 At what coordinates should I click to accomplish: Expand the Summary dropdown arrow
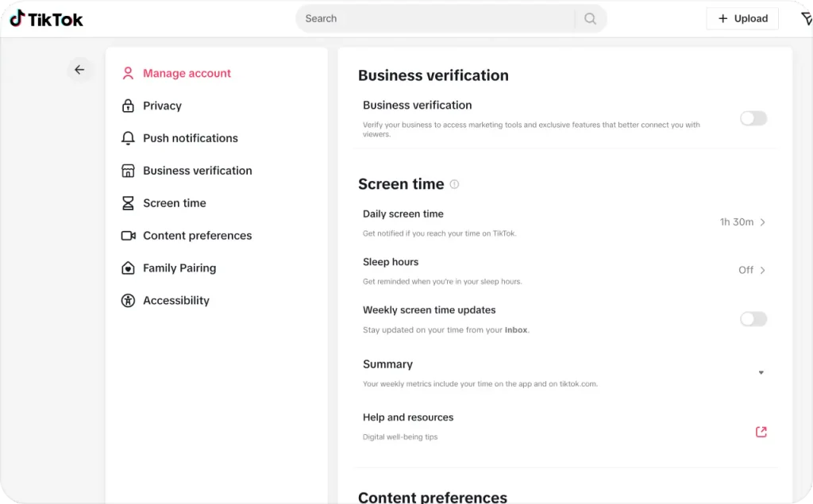[x=761, y=372]
